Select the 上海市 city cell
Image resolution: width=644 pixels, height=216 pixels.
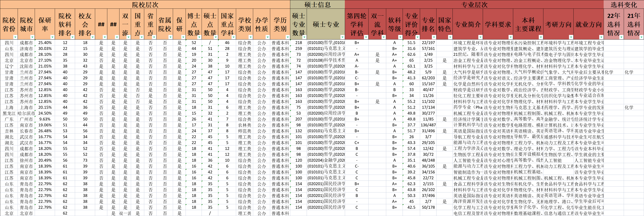pyautogui.click(x=26, y=107)
